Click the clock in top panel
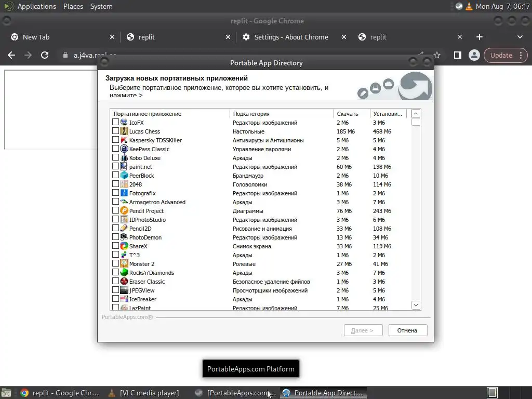This screenshot has height=399, width=532. tap(502, 6)
